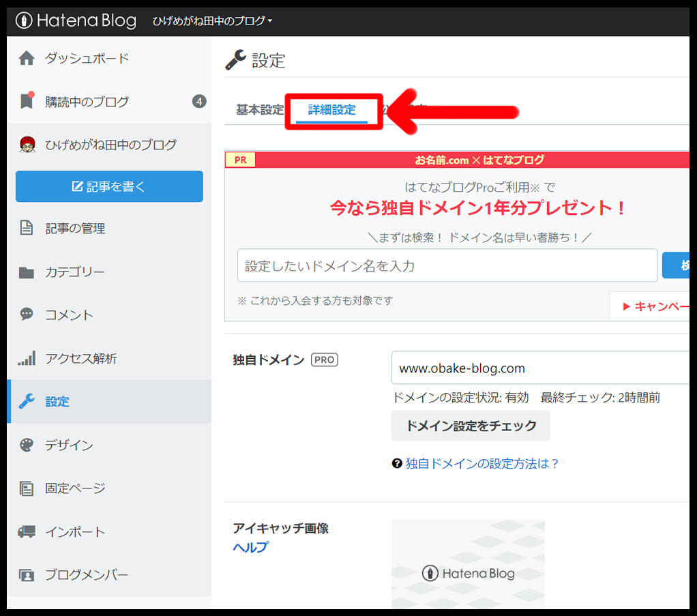Click the 記事を書く button

tap(109, 186)
